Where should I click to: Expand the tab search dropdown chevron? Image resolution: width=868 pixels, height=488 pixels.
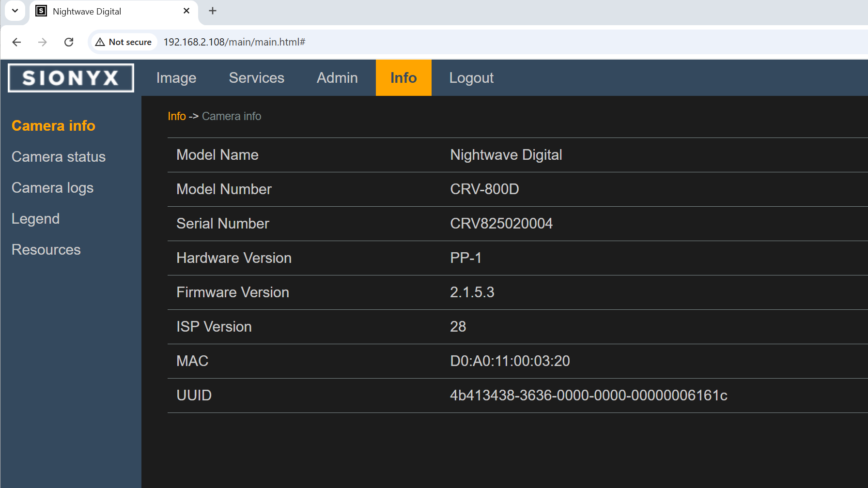(15, 11)
